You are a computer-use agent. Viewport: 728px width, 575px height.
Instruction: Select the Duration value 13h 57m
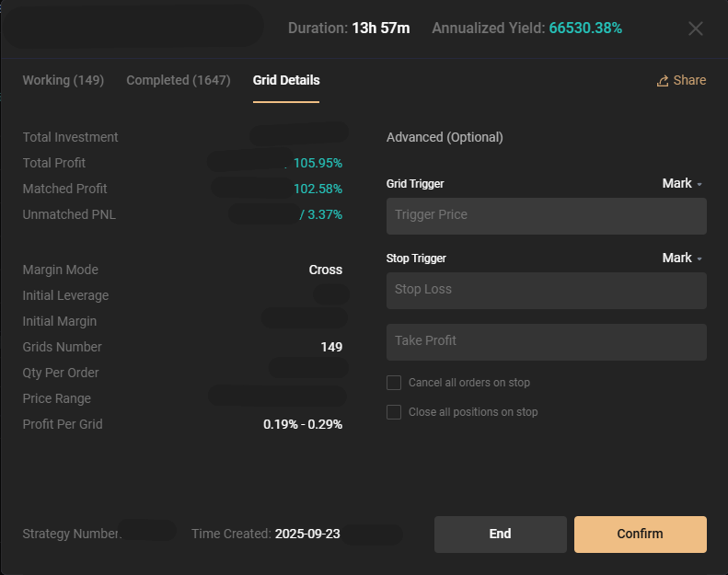point(381,29)
